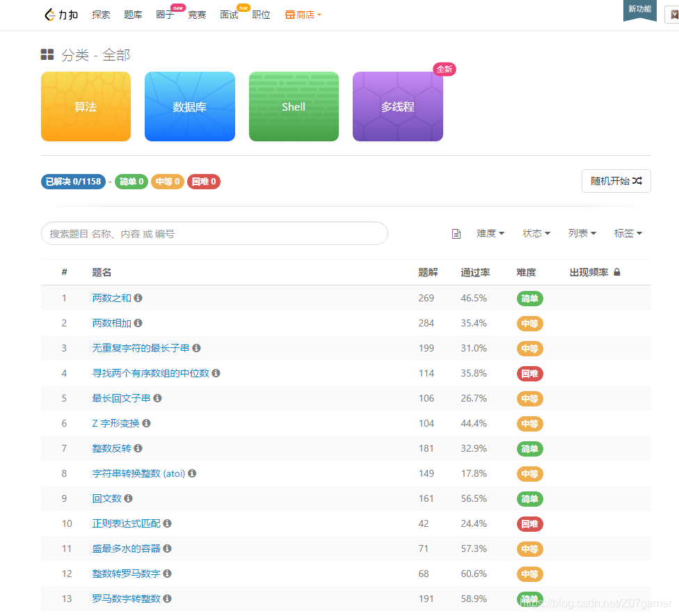The image size is (679, 616).
Task: Select the purple 多线程 card with 全新 badge
Action: tap(397, 106)
